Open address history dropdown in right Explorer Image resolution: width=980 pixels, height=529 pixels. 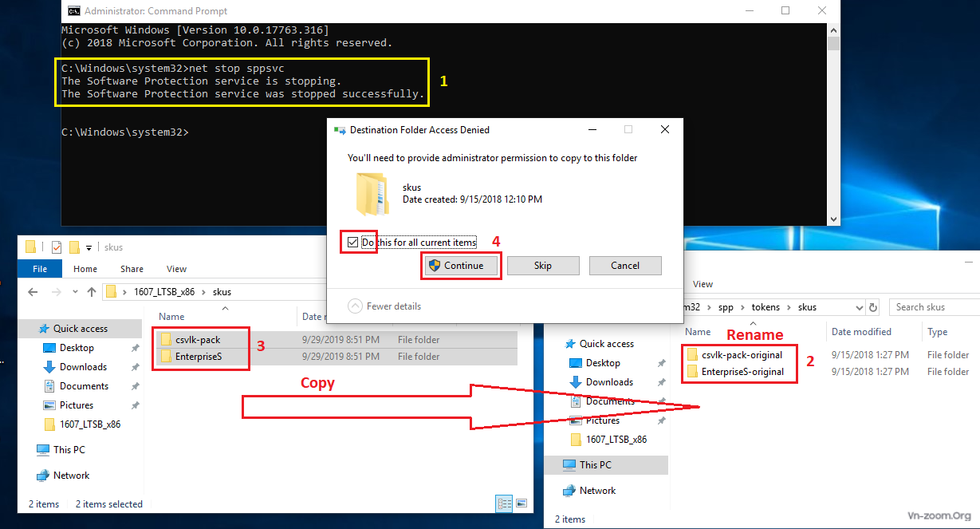click(858, 307)
